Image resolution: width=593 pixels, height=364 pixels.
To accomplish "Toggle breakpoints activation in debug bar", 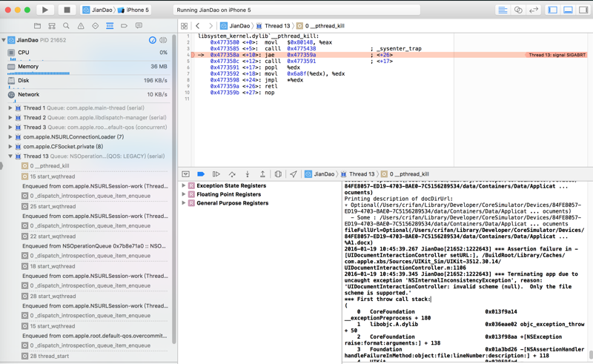I will tap(201, 174).
